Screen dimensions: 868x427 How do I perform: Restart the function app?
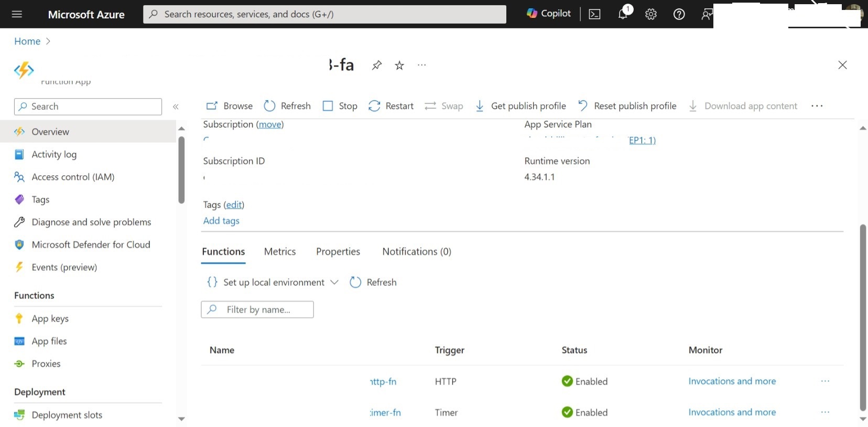point(391,106)
